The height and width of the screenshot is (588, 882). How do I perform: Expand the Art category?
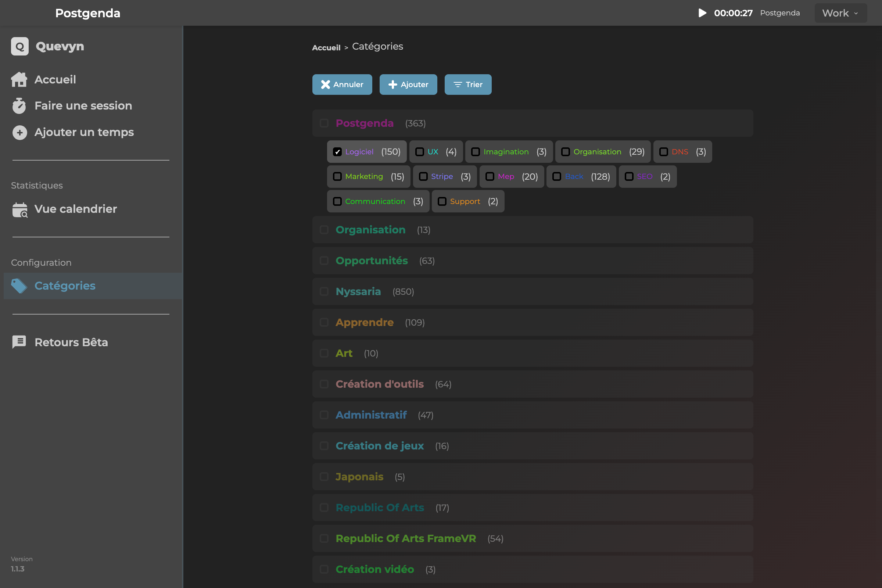click(x=533, y=353)
